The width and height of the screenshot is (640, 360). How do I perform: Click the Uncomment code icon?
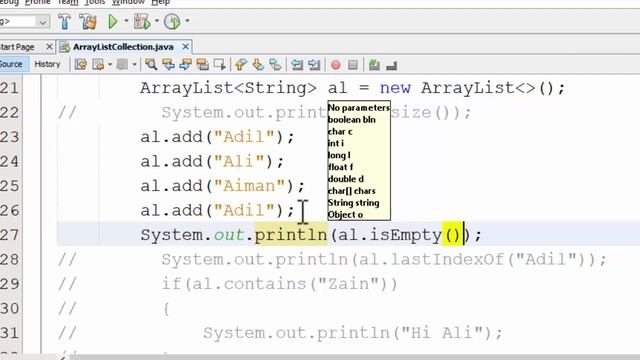[x=391, y=65]
